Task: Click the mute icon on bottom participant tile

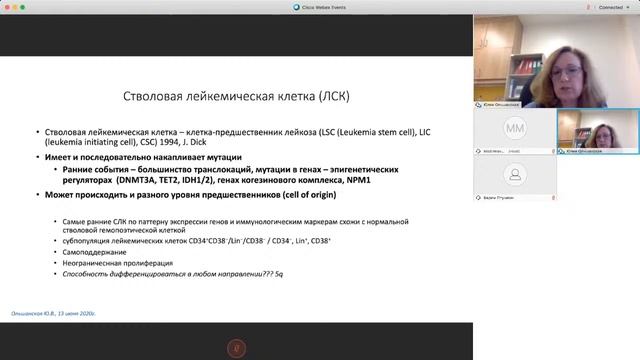Action: pos(553,198)
